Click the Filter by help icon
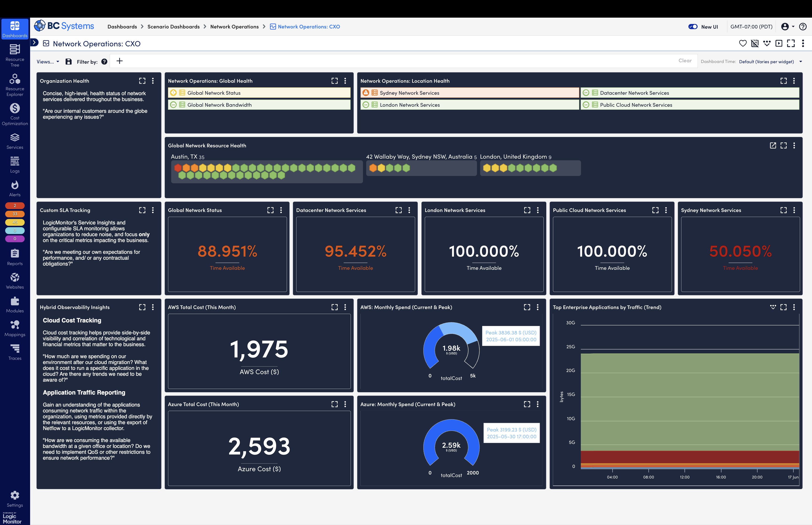Image resolution: width=812 pixels, height=525 pixels. [x=104, y=62]
